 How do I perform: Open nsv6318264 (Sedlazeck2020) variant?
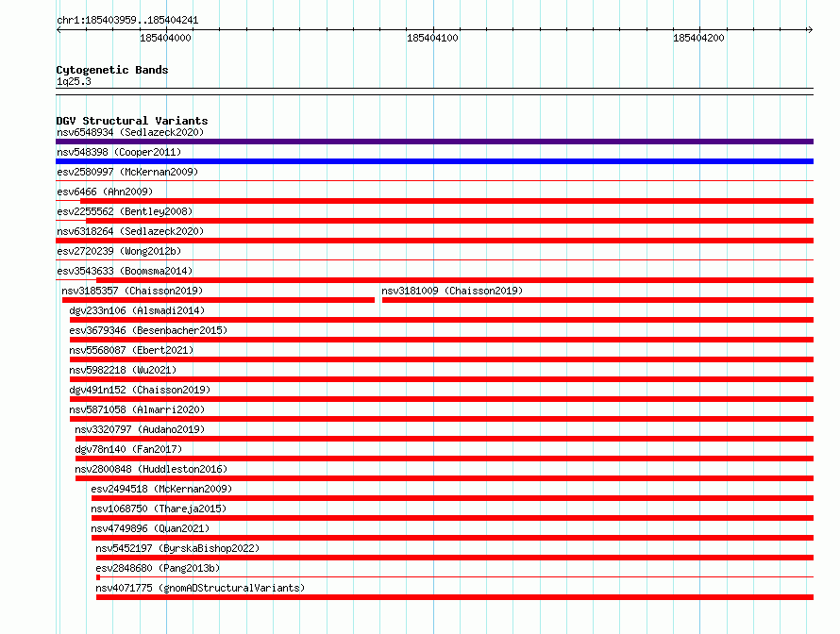[x=130, y=231]
